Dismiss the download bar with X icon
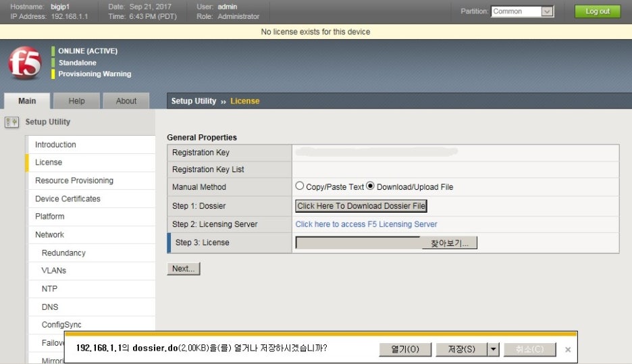632x364 pixels. tap(568, 350)
